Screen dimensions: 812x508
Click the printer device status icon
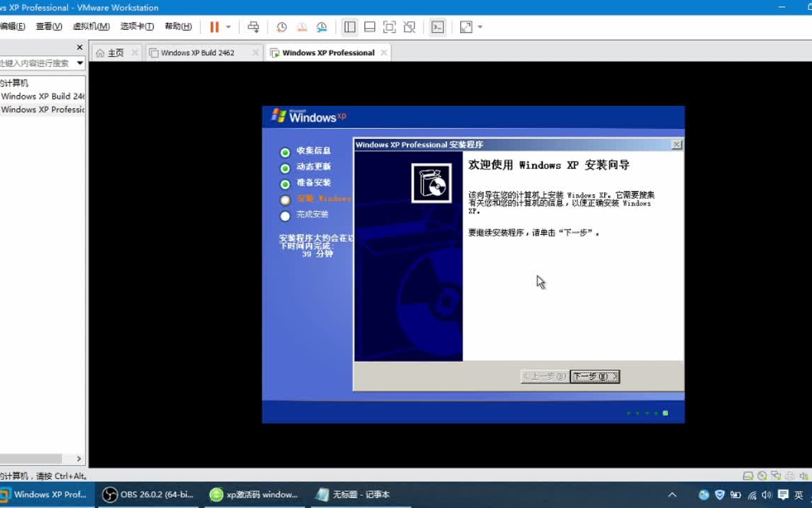pyautogui.click(x=789, y=476)
